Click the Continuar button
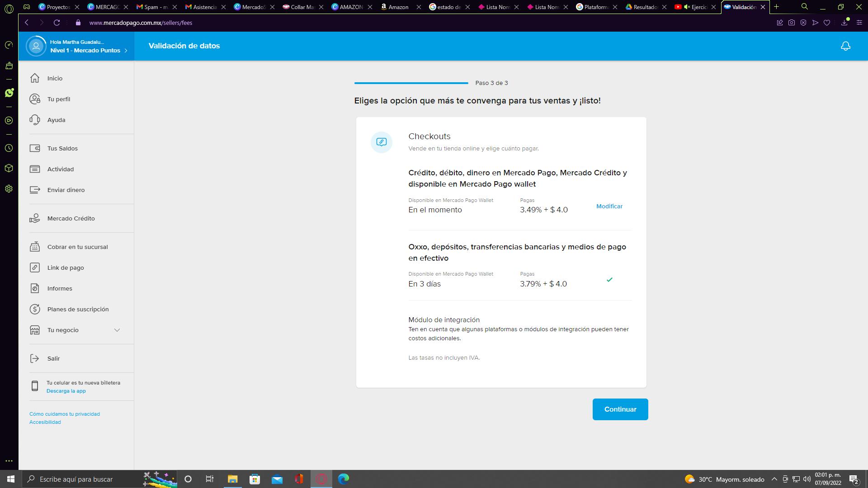Screen dimensions: 868x488 (620, 409)
